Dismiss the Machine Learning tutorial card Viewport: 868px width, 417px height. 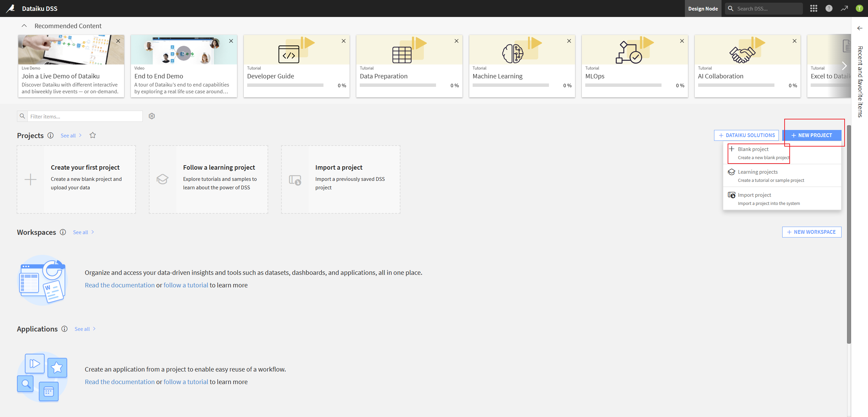pyautogui.click(x=569, y=41)
